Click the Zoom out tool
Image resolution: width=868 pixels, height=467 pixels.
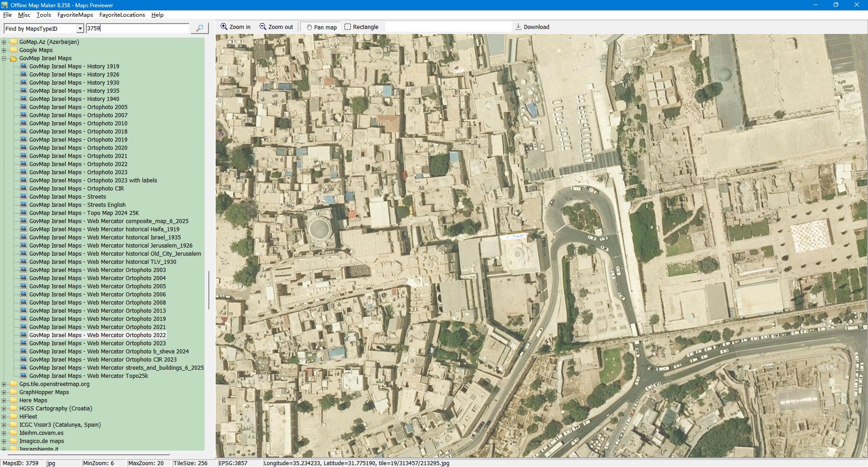(276, 27)
